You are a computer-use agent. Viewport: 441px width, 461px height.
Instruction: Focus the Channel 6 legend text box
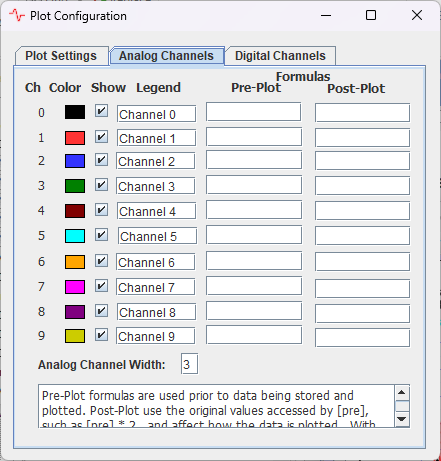tap(155, 262)
